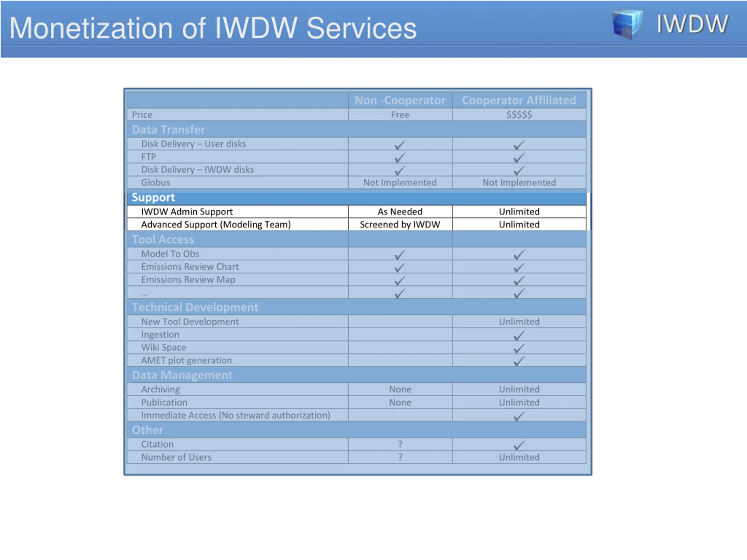Click the 'Publication' row label
The width and height of the screenshot is (747, 560).
pyautogui.click(x=164, y=403)
